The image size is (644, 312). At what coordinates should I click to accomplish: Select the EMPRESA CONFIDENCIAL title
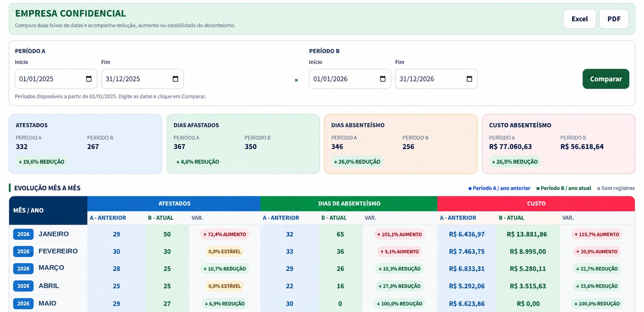point(70,13)
